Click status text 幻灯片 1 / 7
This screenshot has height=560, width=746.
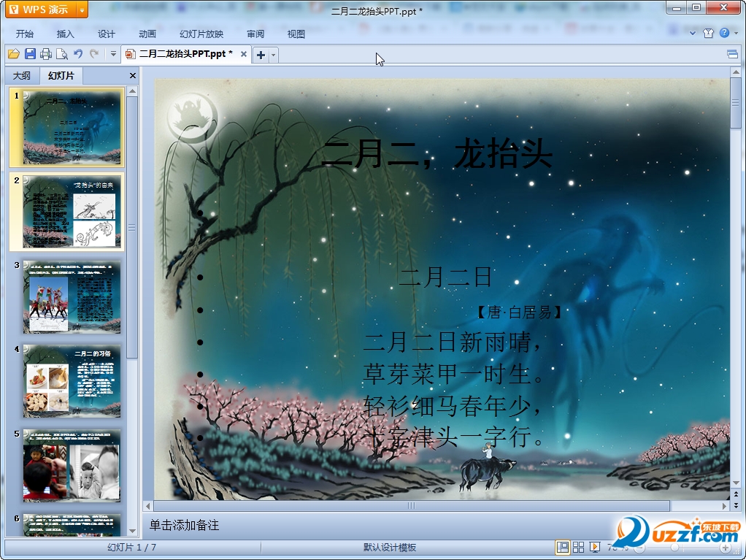132,548
